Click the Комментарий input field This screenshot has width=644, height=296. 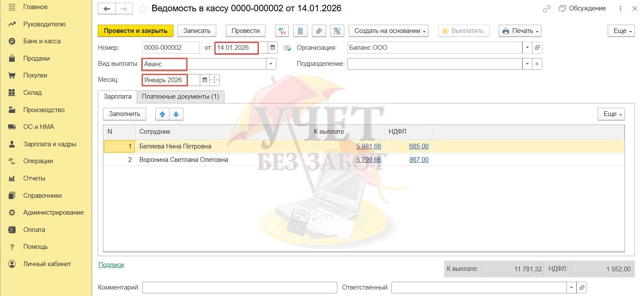pyautogui.click(x=240, y=287)
